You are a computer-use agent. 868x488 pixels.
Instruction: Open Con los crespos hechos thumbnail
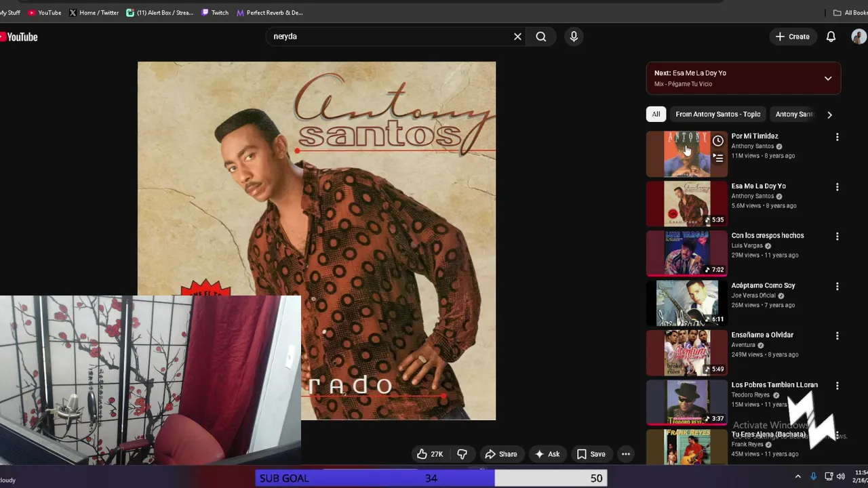686,253
